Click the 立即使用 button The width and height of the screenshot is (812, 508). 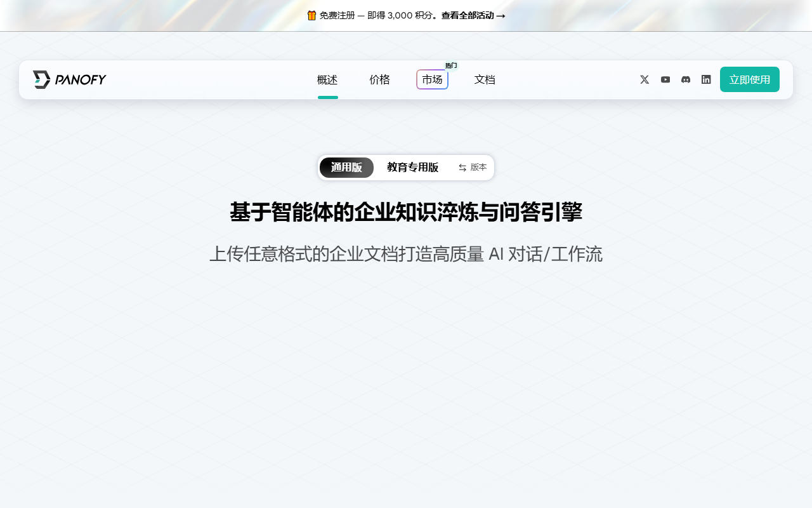750,79
